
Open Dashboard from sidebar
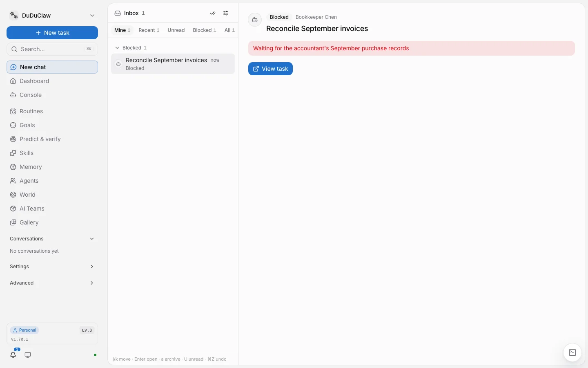click(x=52, y=81)
